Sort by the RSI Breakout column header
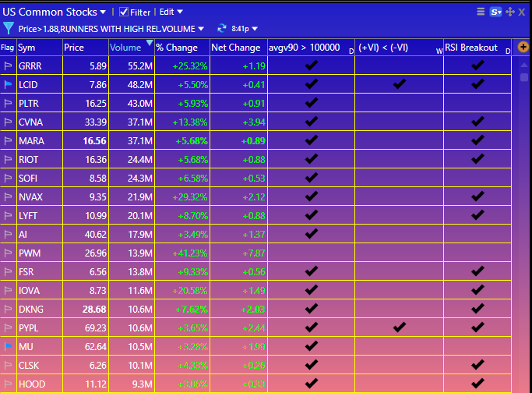Viewport: 532px width, 393px height. tap(477, 48)
